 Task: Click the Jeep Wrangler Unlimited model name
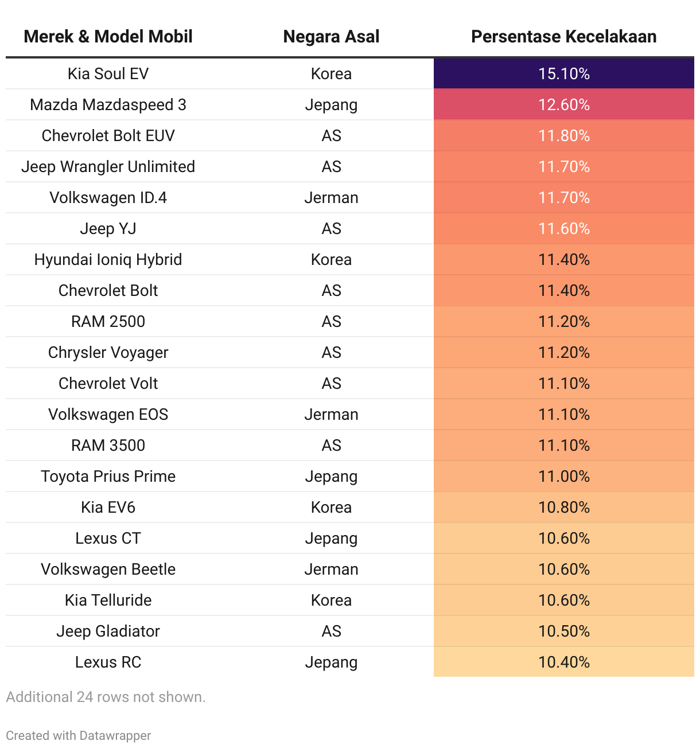tap(108, 167)
